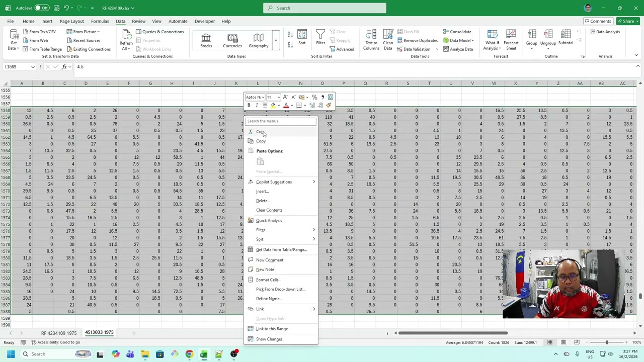
Task: Click the Search the menus field
Action: pos(281,121)
